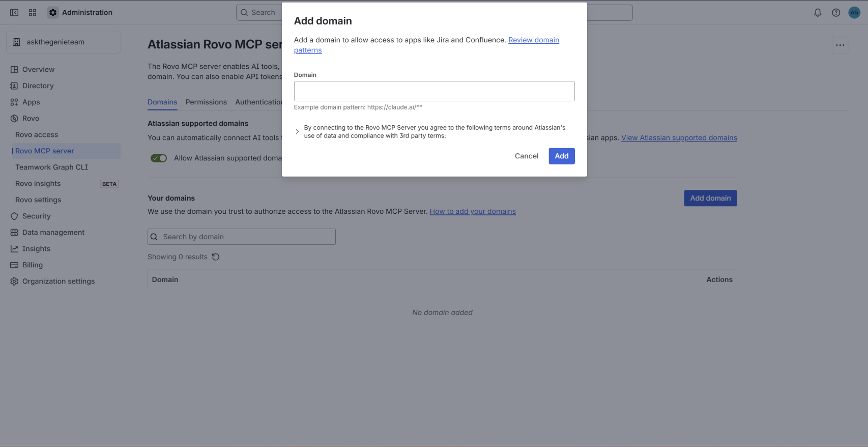Click the askthegenieteam organization building icon
Screen dimensions: 868x447
(17, 42)
